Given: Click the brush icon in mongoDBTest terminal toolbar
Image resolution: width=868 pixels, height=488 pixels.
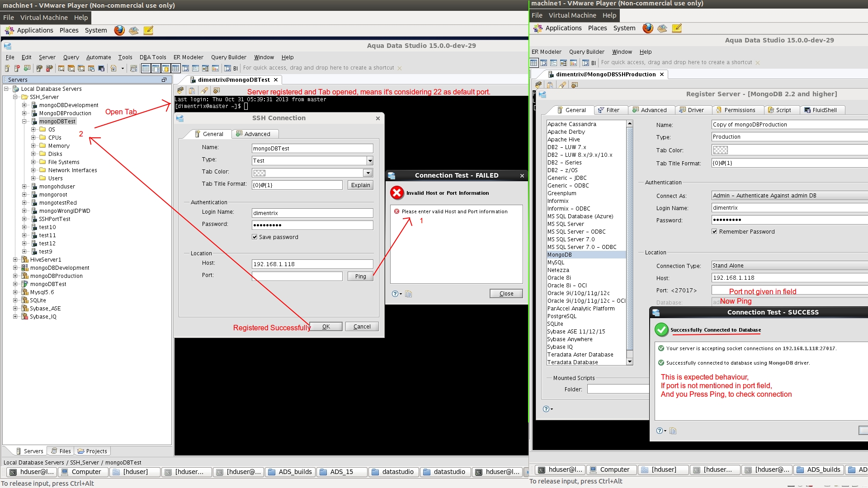Looking at the screenshot, I should (x=204, y=90).
